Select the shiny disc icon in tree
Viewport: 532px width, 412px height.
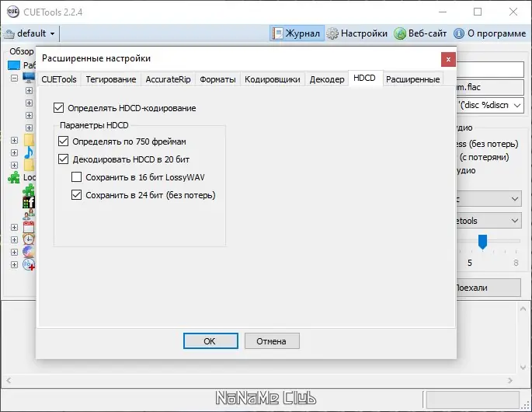coord(29,252)
